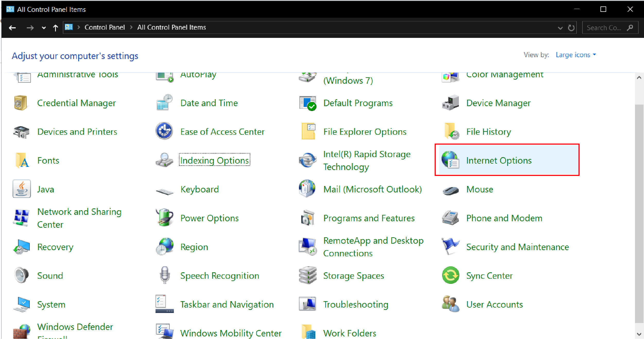The width and height of the screenshot is (644, 339).
Task: Click the Java coffee cup icon
Action: click(22, 189)
